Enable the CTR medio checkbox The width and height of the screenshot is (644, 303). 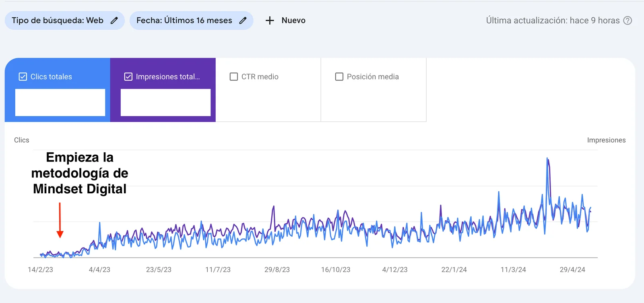(234, 77)
